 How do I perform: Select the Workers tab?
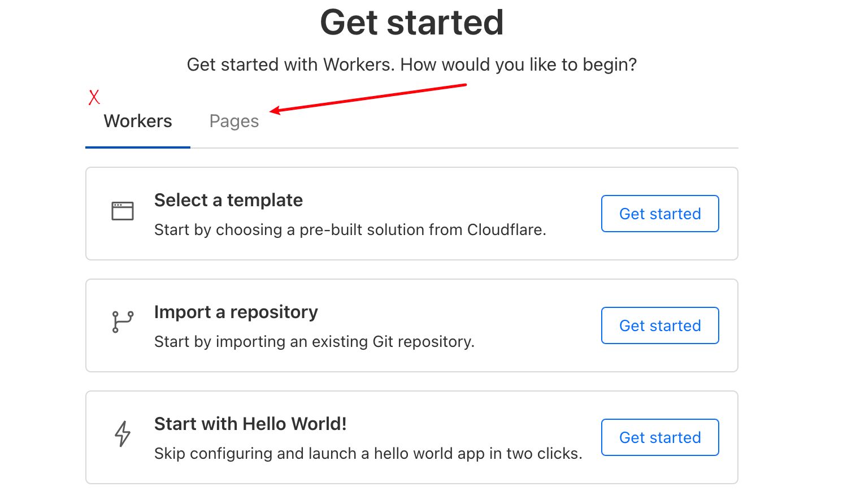click(x=138, y=121)
